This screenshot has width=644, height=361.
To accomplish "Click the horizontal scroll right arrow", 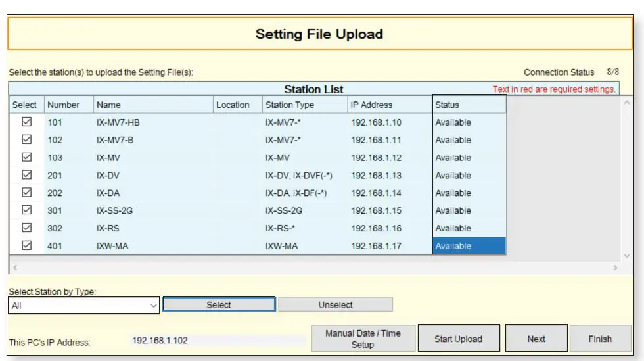I will click(x=615, y=268).
